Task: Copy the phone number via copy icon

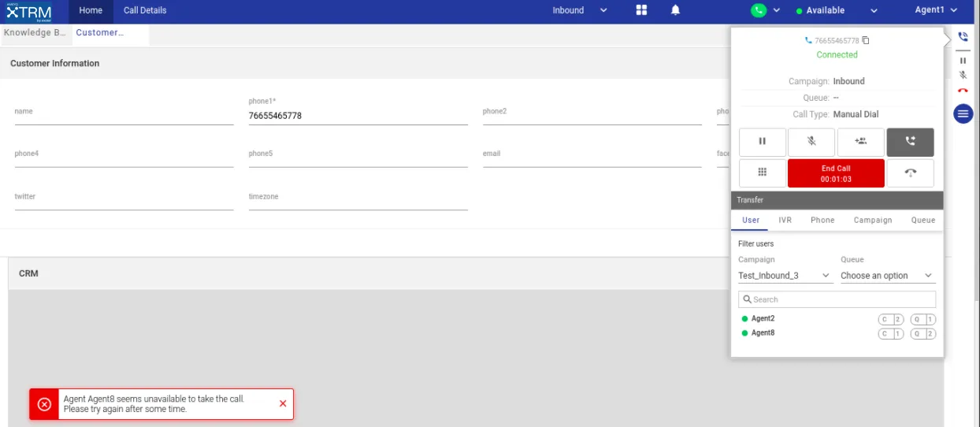Action: click(x=866, y=40)
